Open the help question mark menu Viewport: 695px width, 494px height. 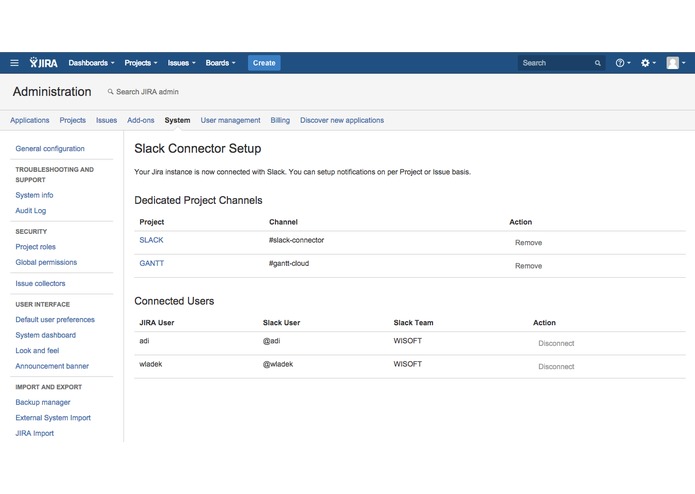point(623,63)
